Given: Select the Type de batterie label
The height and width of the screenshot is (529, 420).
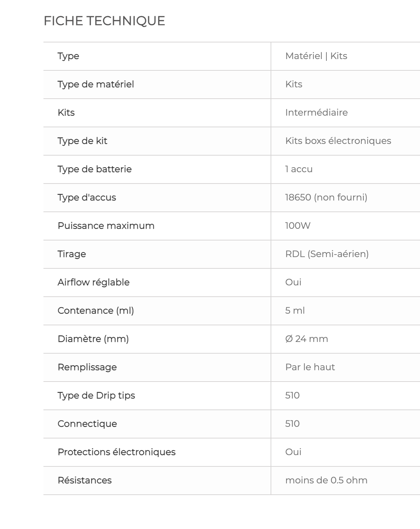Looking at the screenshot, I should tap(95, 169).
